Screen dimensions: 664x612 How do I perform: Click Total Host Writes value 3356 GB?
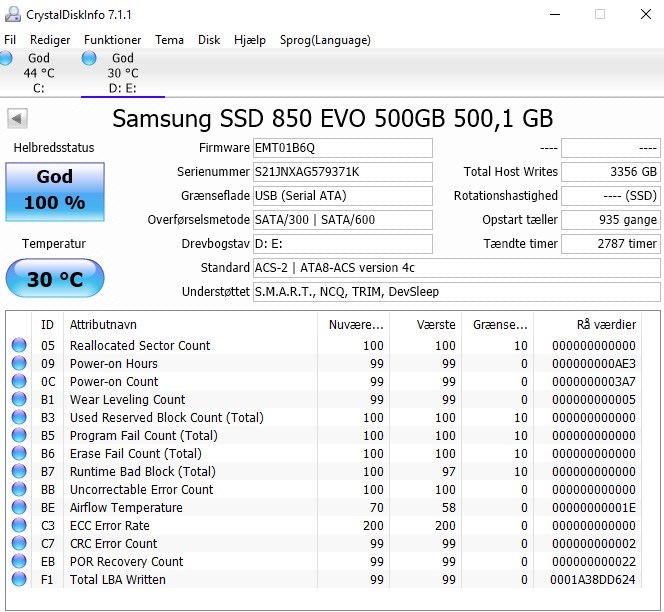click(x=611, y=172)
